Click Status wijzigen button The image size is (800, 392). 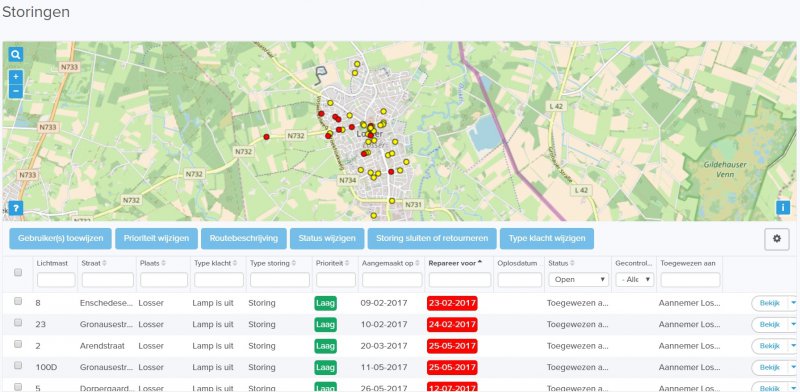(327, 238)
